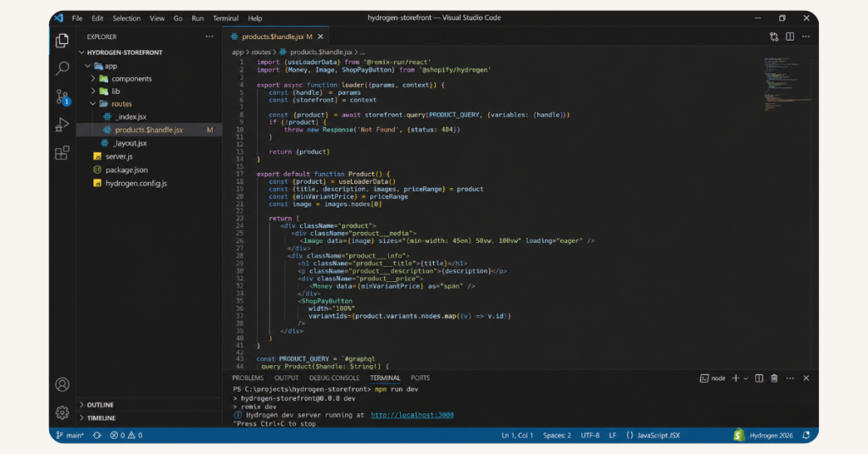
Task: Kill the terminal with the trash icon
Action: pyautogui.click(x=774, y=378)
